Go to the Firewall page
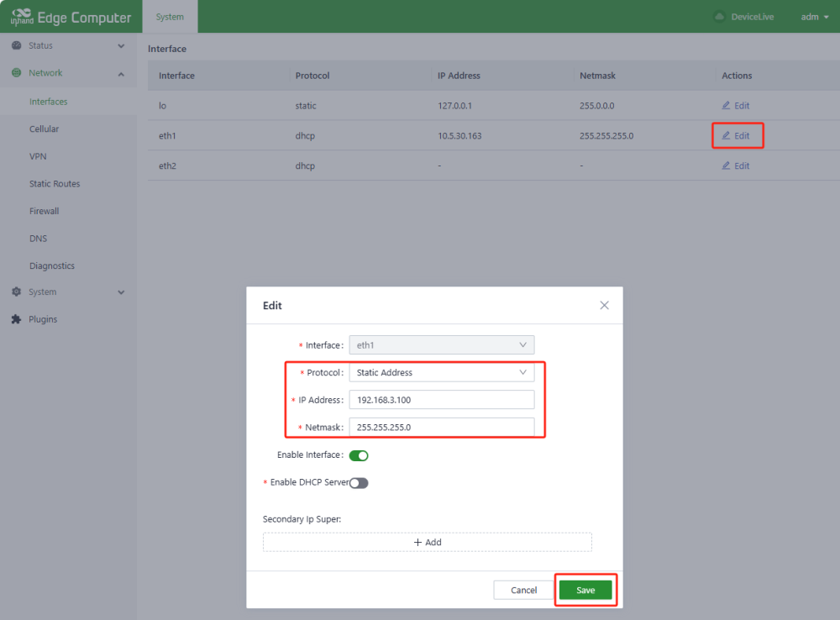 (x=44, y=211)
